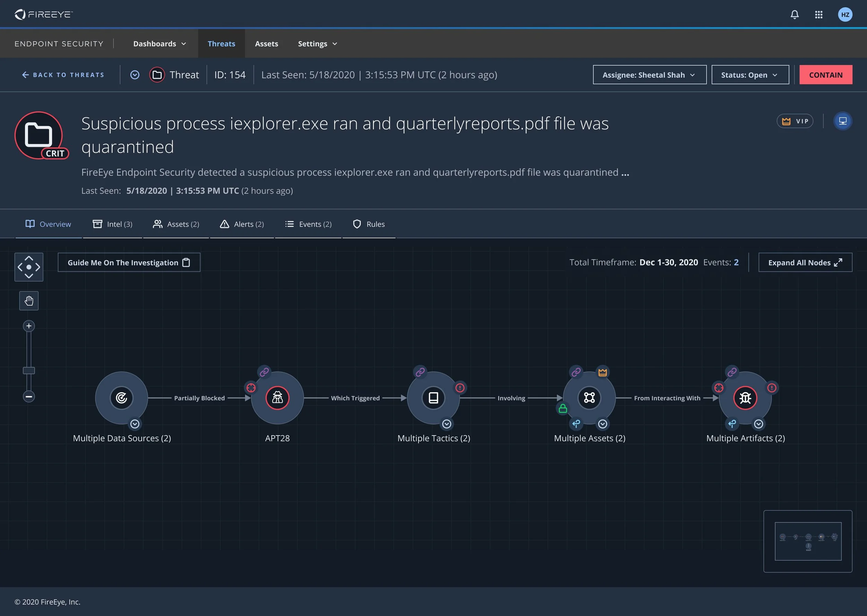Click the VIP crown badge
The width and height of the screenshot is (867, 616).
tap(795, 121)
